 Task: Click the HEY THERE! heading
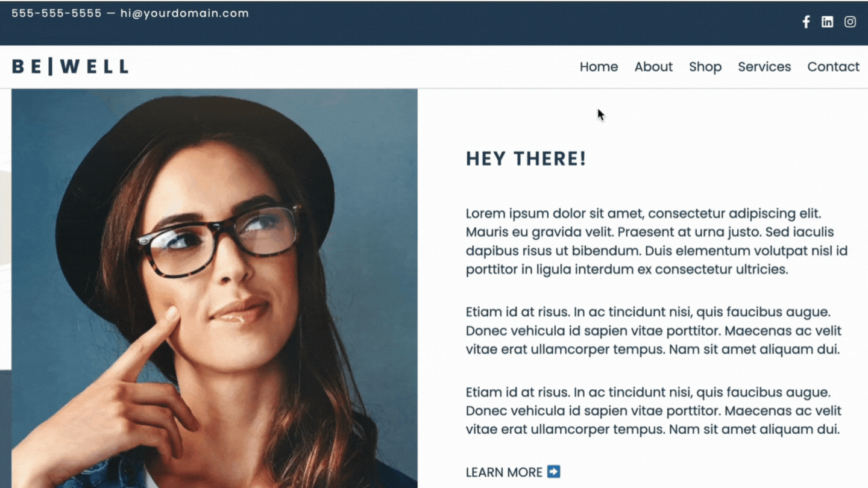(526, 159)
